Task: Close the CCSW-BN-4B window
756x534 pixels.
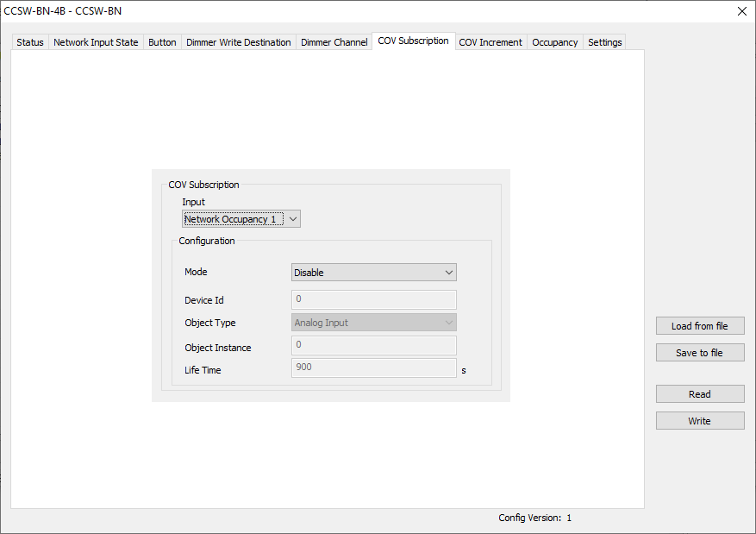Action: click(x=742, y=11)
